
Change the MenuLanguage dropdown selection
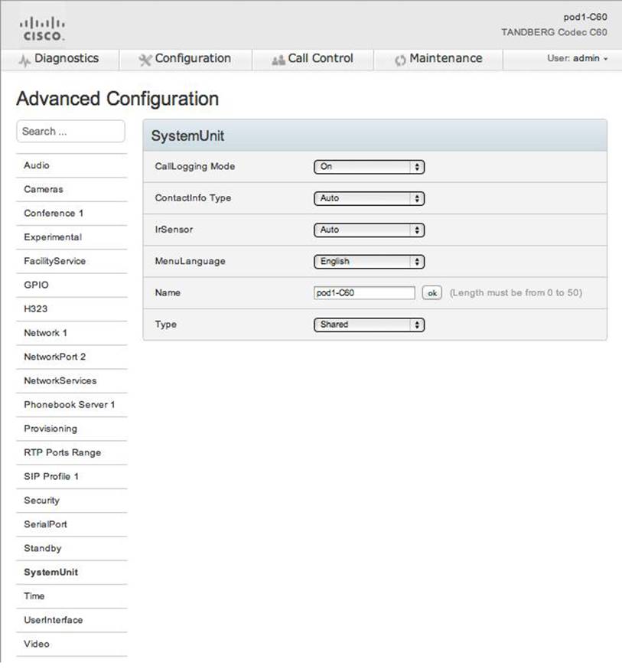point(369,262)
